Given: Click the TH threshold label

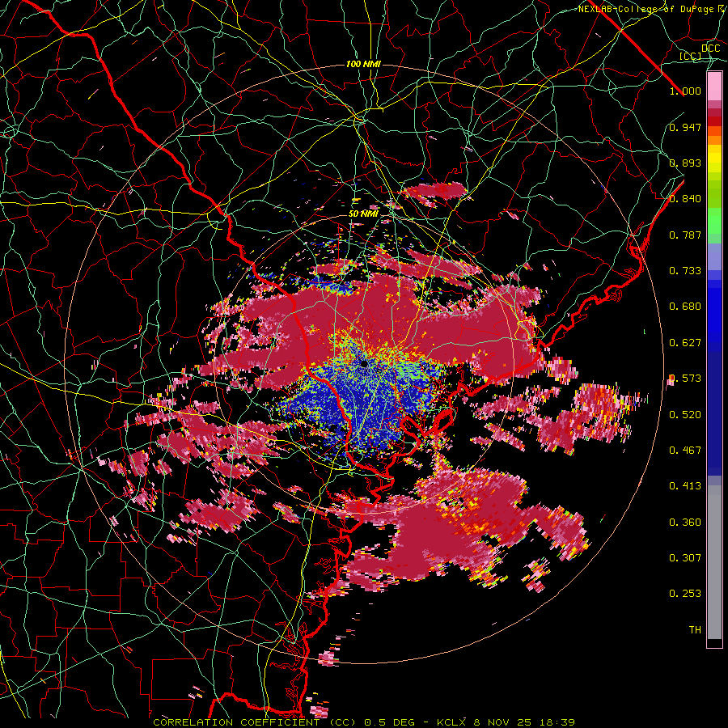Looking at the screenshot, I should [x=695, y=630].
